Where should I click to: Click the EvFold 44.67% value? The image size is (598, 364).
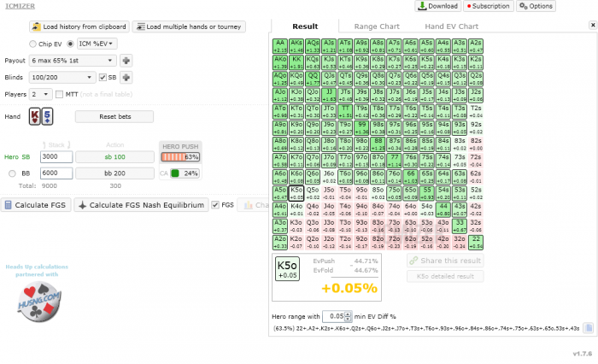[366, 270]
